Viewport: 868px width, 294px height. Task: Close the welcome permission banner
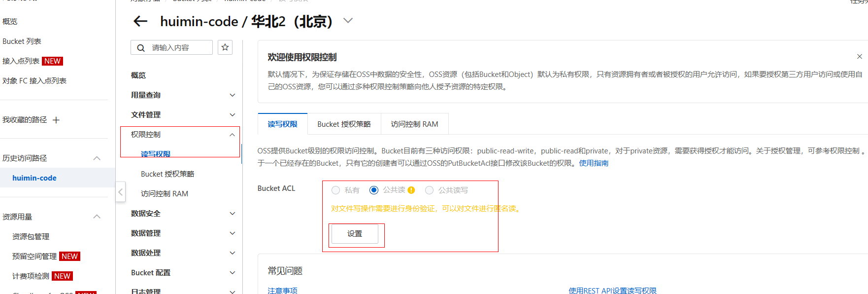(859, 57)
